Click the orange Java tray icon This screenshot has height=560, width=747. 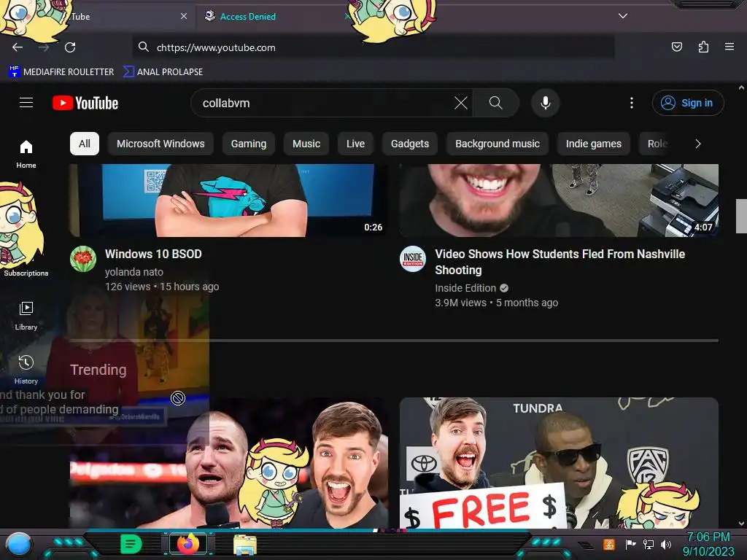pos(609,544)
